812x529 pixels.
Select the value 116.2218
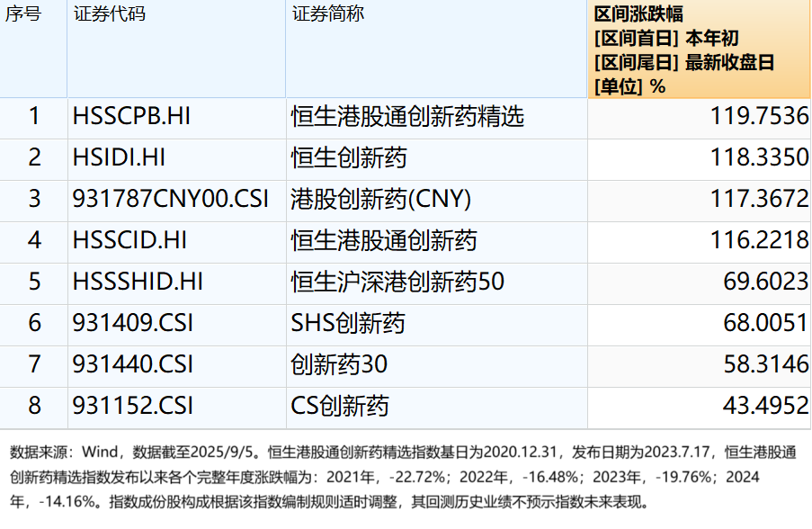(759, 240)
